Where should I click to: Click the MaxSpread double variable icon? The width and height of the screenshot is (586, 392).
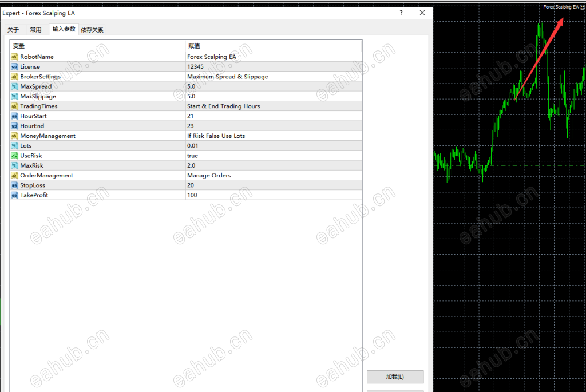click(x=14, y=86)
